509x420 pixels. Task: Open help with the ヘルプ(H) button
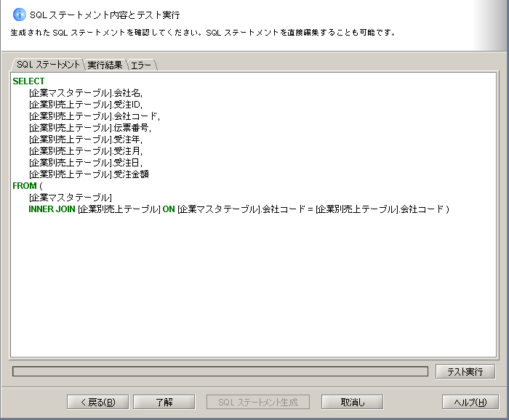coord(470,402)
